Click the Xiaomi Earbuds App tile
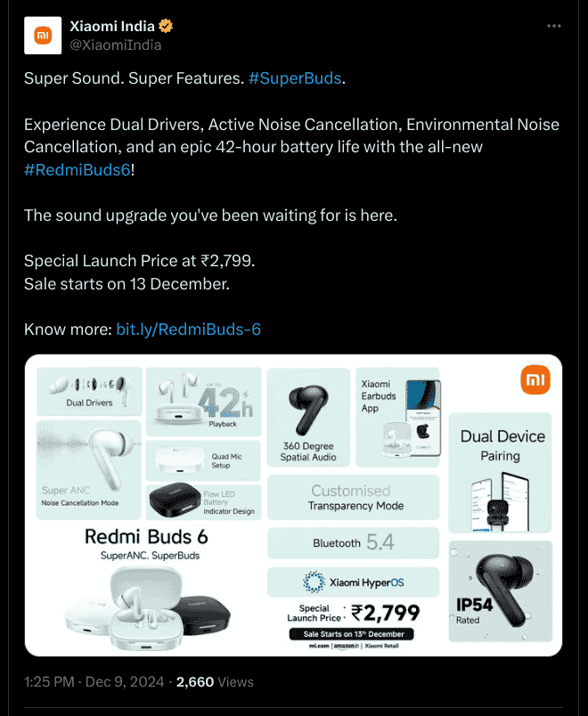 coord(397,417)
